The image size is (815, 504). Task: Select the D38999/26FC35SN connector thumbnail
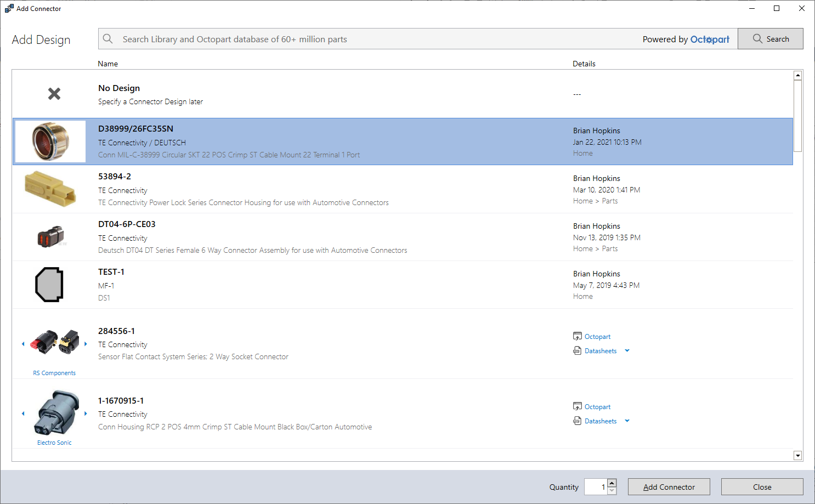click(50, 141)
